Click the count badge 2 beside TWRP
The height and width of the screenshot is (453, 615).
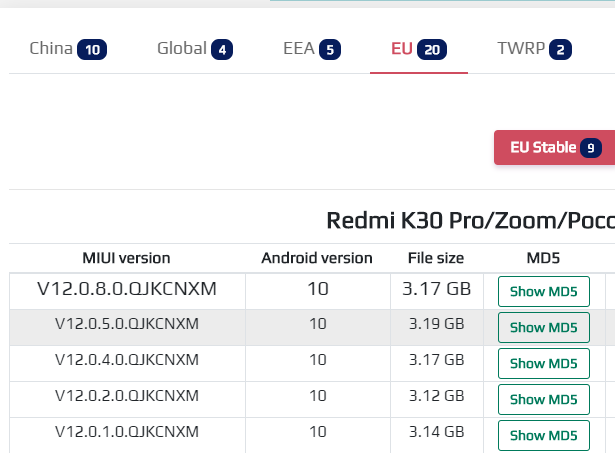[560, 50]
